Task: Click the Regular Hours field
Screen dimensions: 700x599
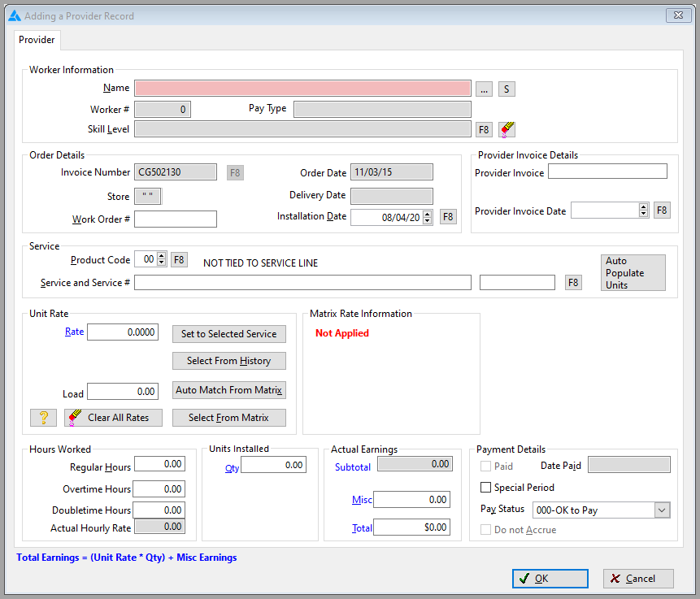Action: point(159,464)
